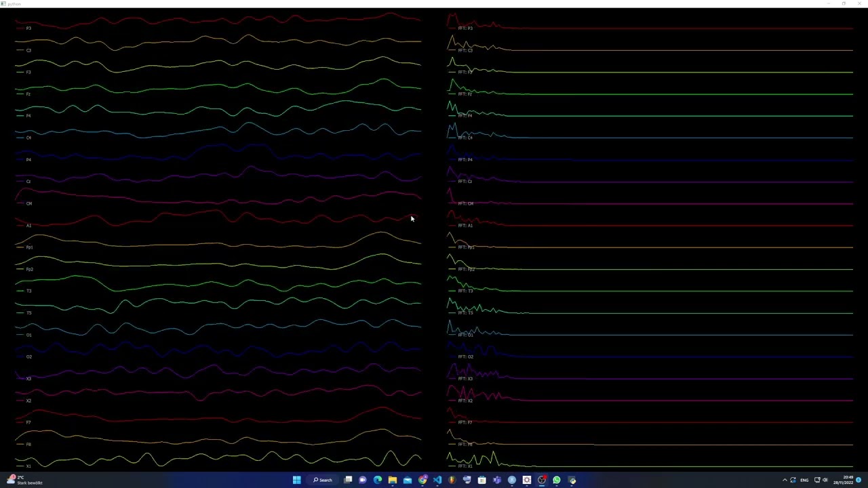Open the weather widget showing 2°C
The height and width of the screenshot is (488, 868).
25,480
